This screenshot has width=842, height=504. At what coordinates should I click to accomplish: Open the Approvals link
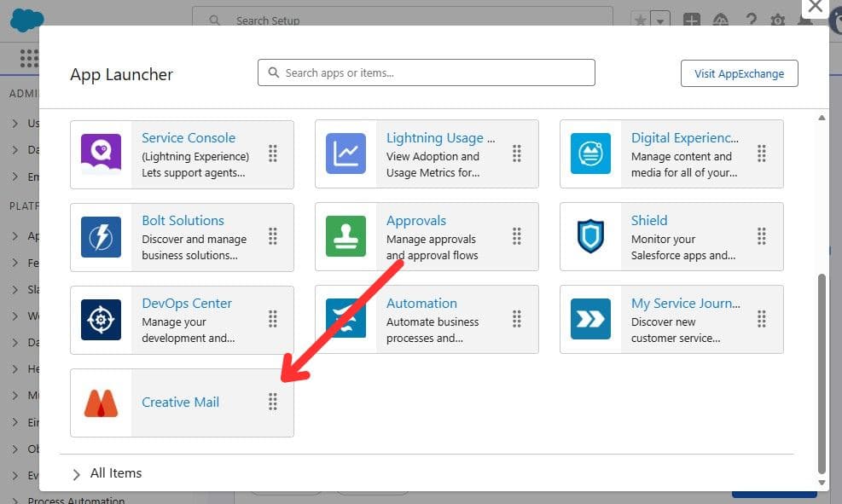(x=416, y=221)
